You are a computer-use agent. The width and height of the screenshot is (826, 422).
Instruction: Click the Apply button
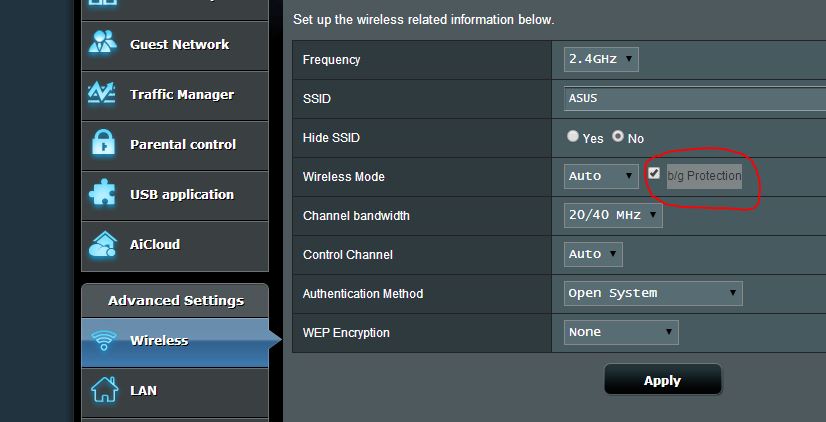663,379
